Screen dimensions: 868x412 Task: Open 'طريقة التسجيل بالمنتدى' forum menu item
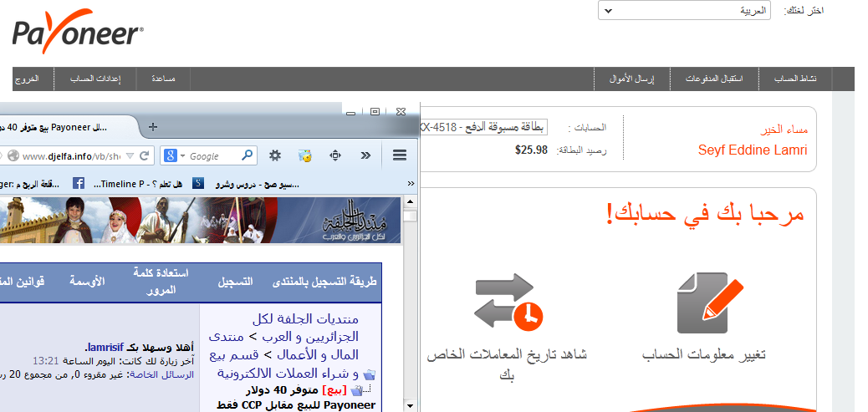(325, 282)
